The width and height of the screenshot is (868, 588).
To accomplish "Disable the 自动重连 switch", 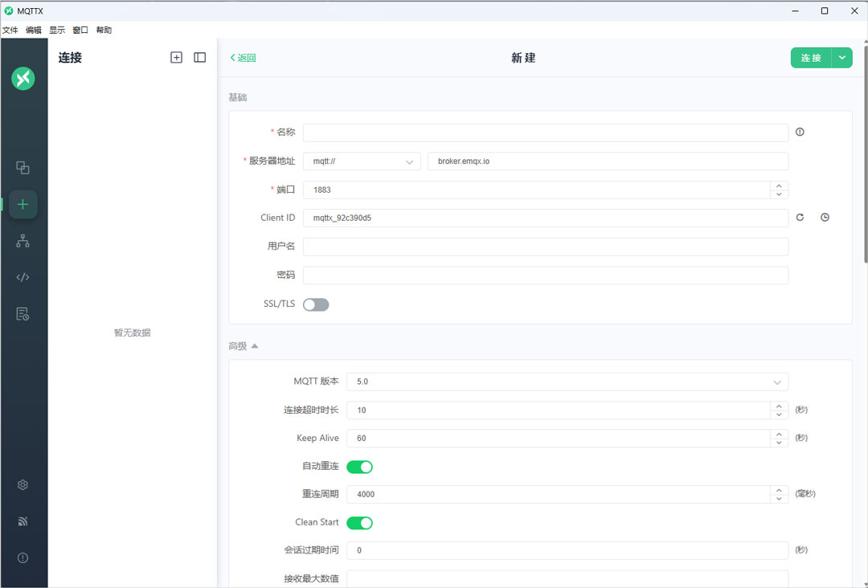I will tap(359, 467).
